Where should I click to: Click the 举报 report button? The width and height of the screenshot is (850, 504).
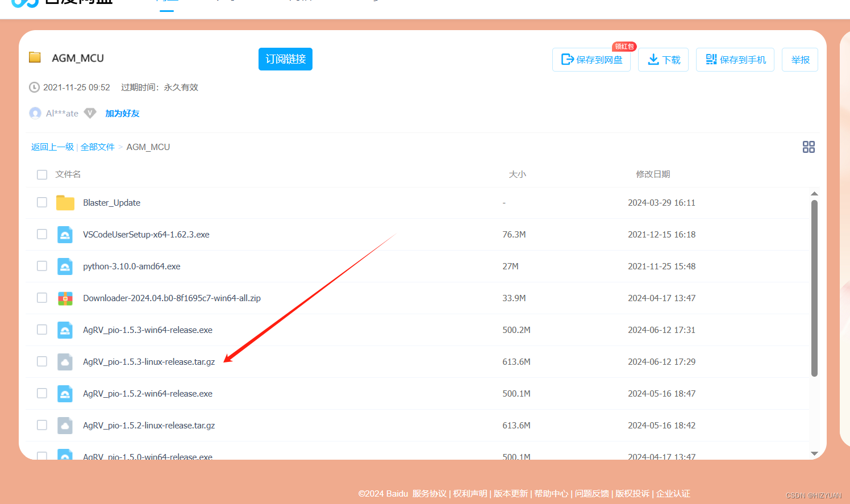coord(800,60)
